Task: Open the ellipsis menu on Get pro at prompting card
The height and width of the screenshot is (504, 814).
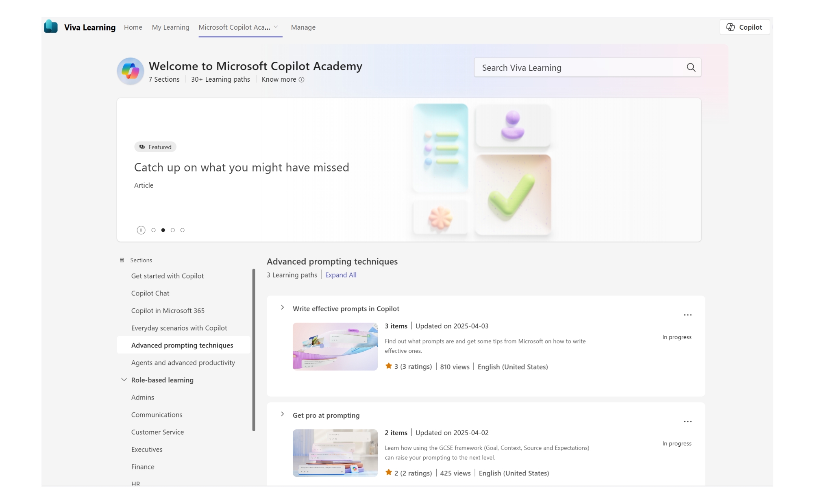Action: tap(688, 421)
